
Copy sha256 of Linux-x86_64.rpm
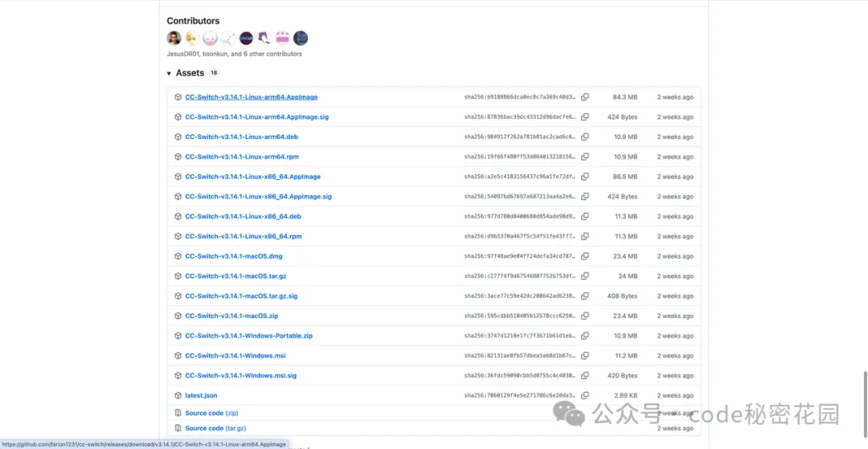point(584,236)
